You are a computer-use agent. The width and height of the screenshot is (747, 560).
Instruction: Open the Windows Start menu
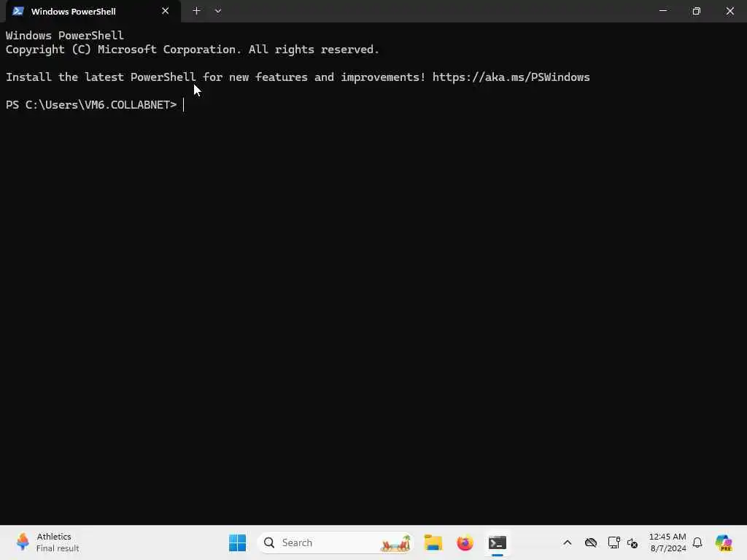click(237, 542)
